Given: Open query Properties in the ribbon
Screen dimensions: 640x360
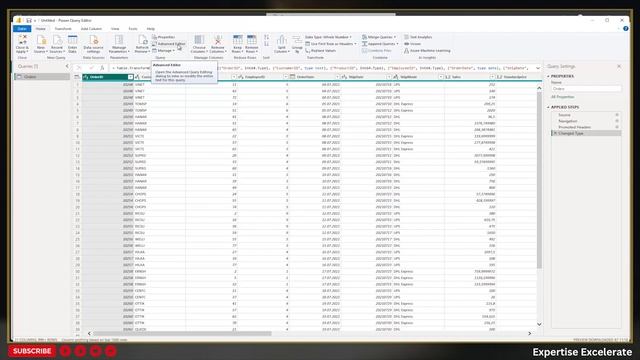Looking at the screenshot, I should click(164, 37).
